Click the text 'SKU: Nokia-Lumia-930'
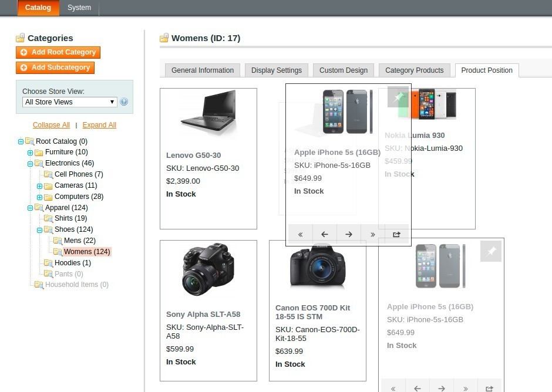 click(423, 148)
